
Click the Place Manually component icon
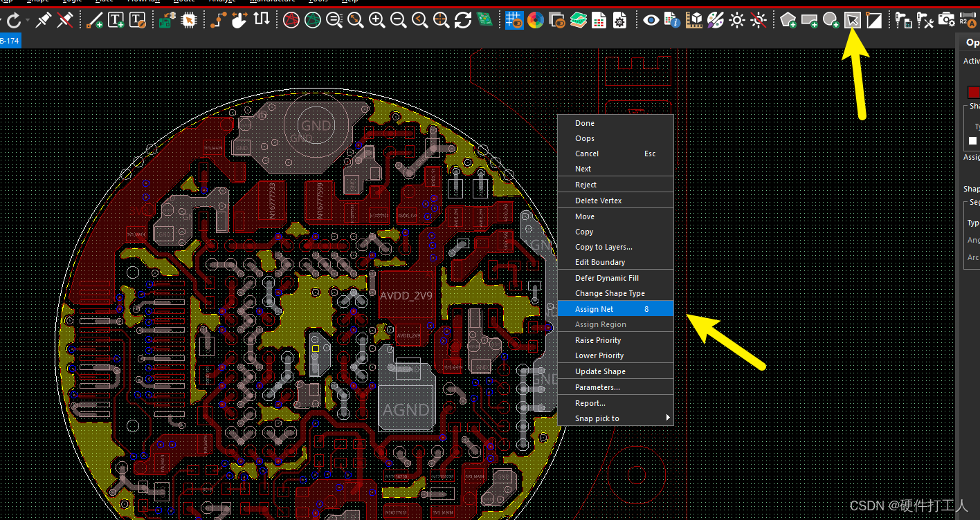[166, 20]
